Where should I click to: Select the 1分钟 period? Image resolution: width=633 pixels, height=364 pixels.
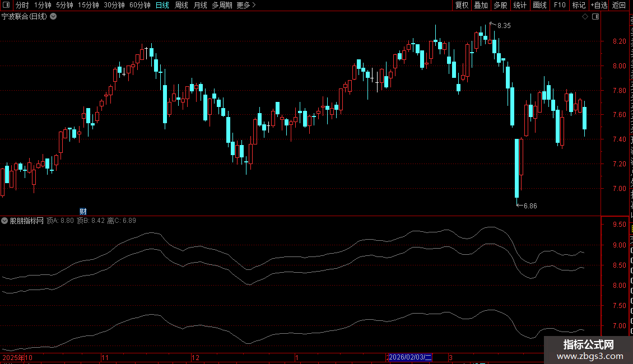coord(43,5)
